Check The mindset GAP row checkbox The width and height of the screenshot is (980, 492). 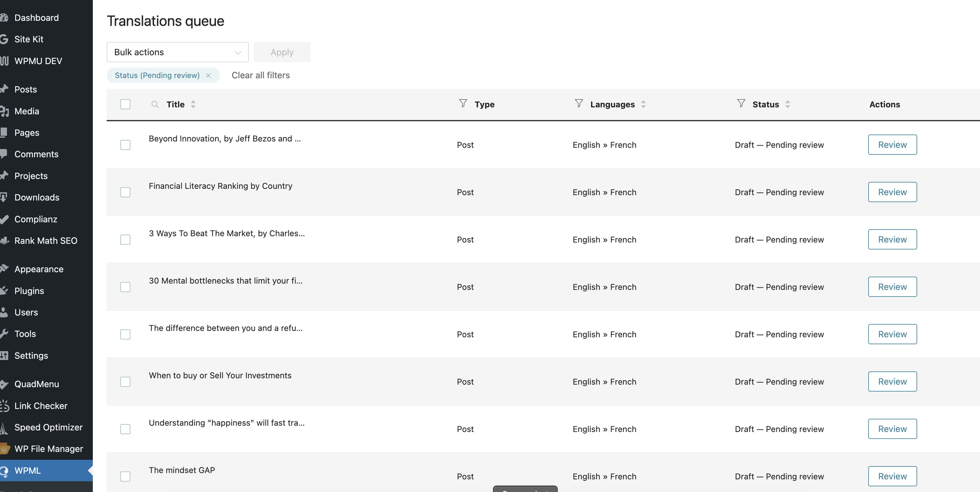[125, 477]
